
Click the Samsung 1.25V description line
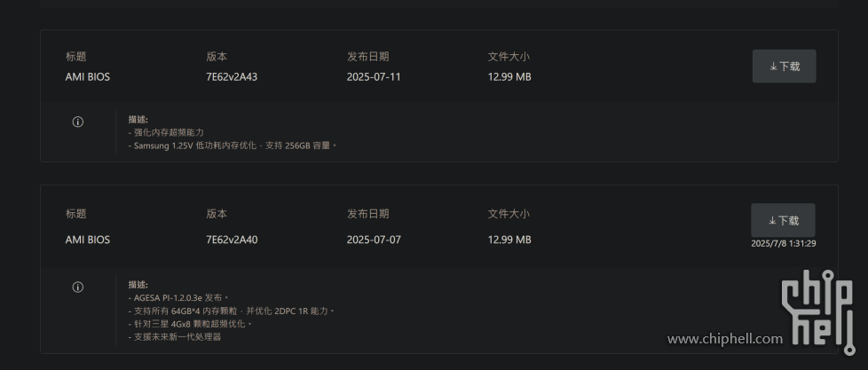tap(233, 145)
